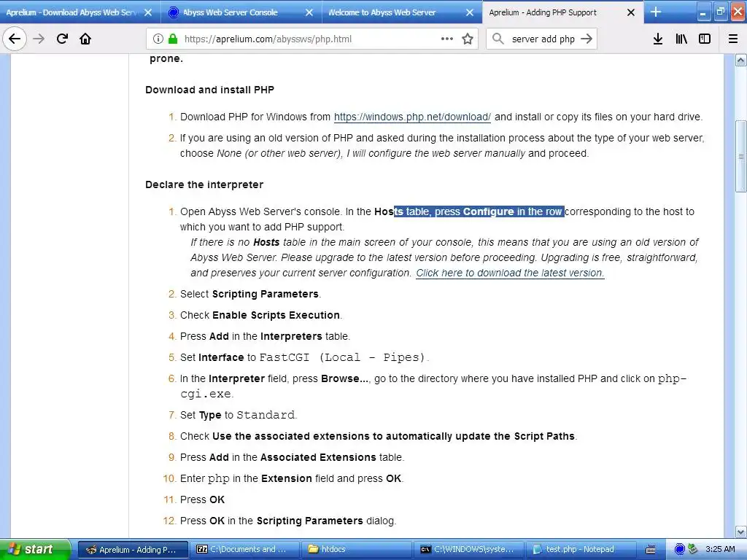Open C:\Documents and 7-Zip taskbar window
The image size is (747, 560).
pos(244,550)
